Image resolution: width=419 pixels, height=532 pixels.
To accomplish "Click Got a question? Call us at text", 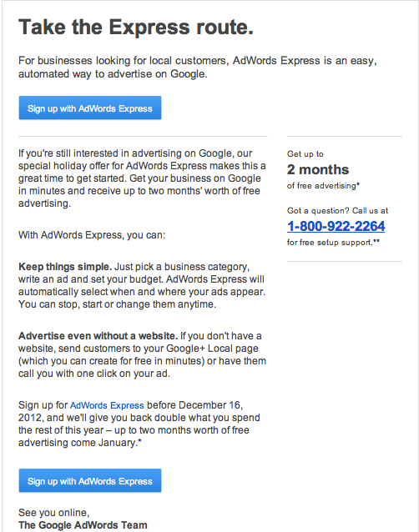I will [x=337, y=211].
